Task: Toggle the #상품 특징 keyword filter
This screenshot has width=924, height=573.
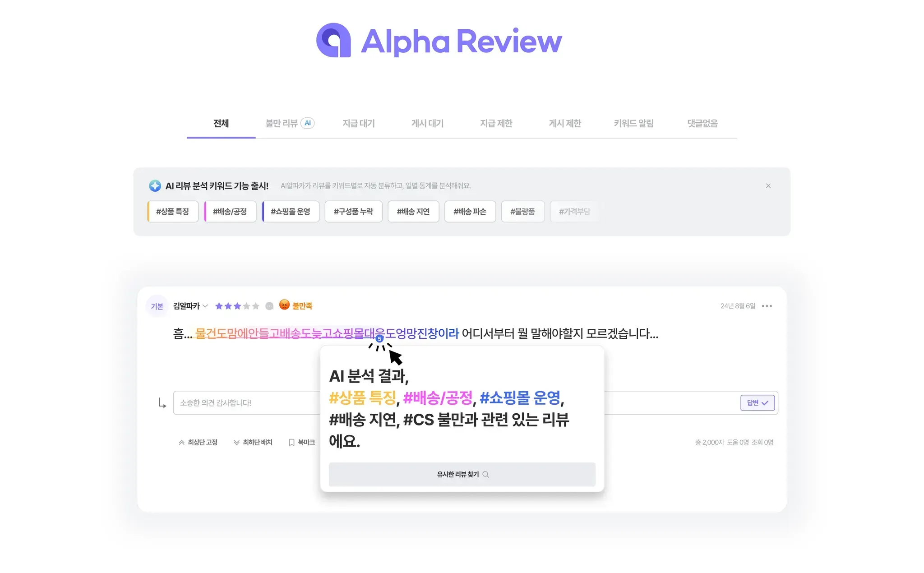Action: 173,212
